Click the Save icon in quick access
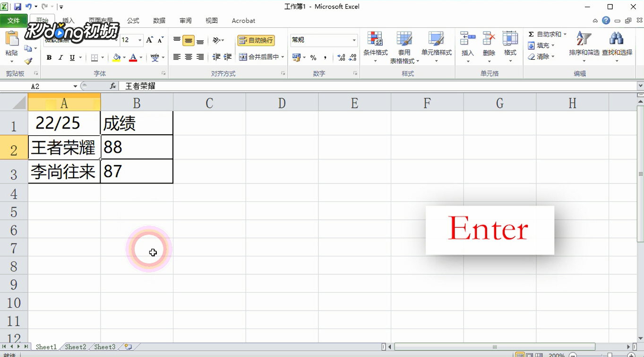 (17, 7)
